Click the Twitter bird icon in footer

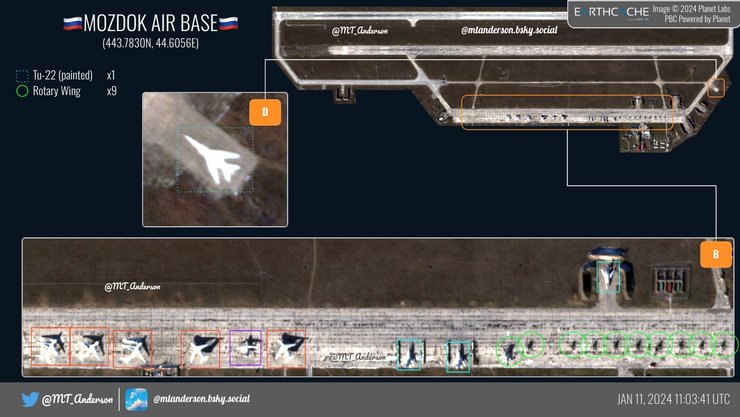click(29, 399)
